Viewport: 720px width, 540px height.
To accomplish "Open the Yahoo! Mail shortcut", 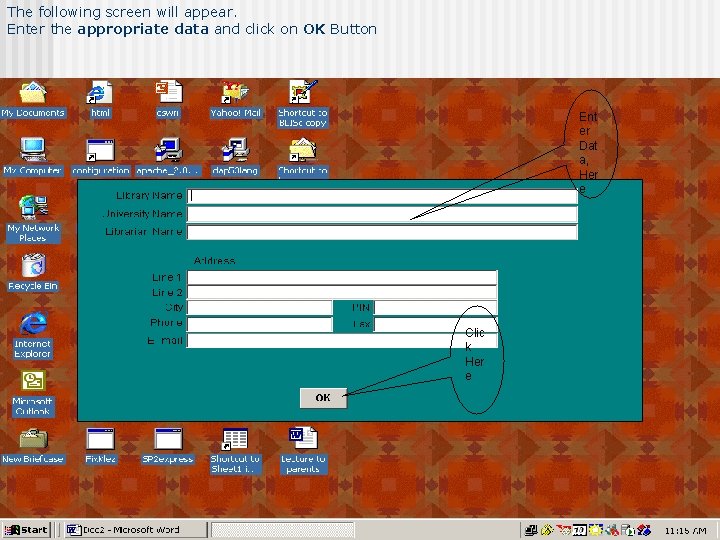I will pos(235,100).
